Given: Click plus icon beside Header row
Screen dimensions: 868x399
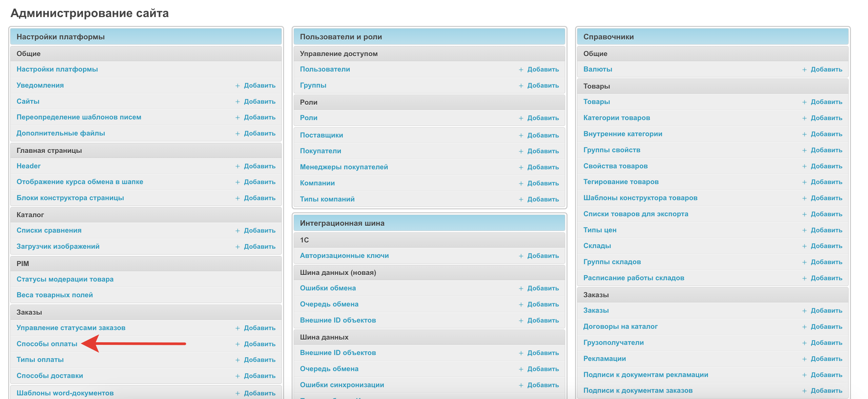Looking at the screenshot, I should (x=237, y=166).
